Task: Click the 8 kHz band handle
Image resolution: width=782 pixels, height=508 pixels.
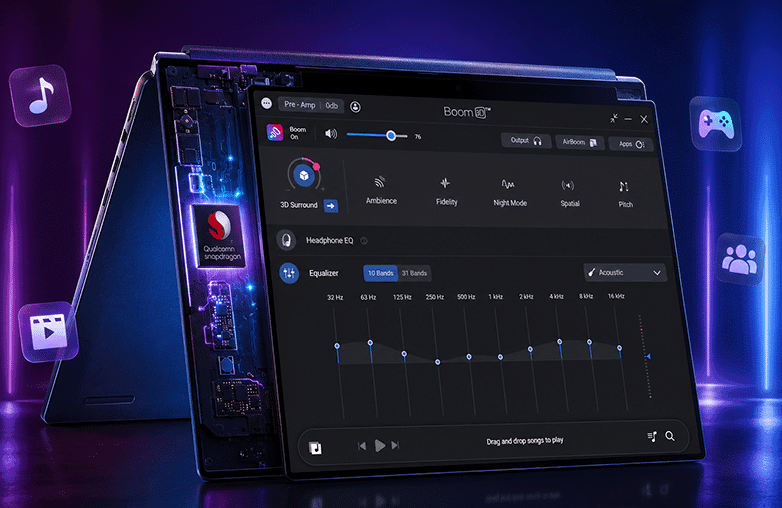Action: [x=589, y=342]
